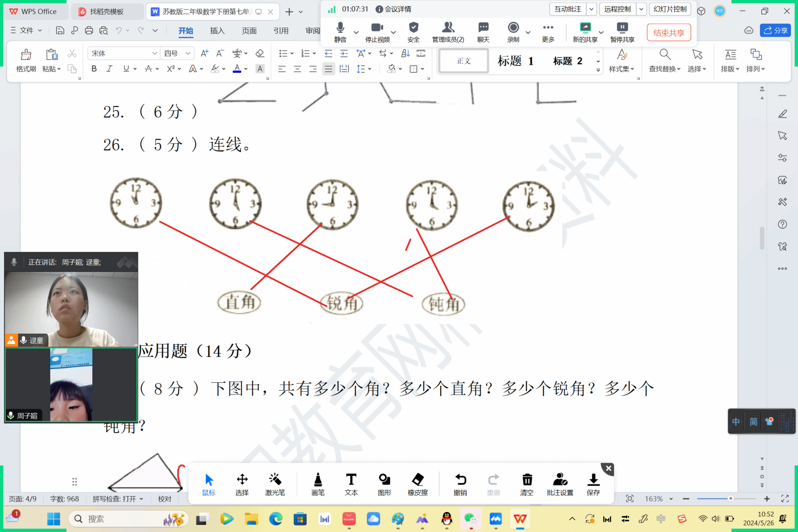Click the 远程控制 button
The height and width of the screenshot is (532, 798).
(617, 9)
